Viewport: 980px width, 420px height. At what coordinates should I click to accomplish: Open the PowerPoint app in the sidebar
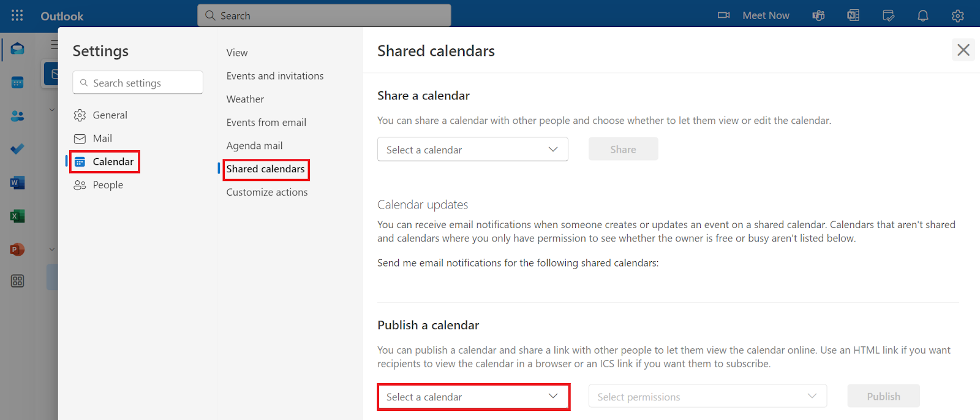click(x=17, y=250)
